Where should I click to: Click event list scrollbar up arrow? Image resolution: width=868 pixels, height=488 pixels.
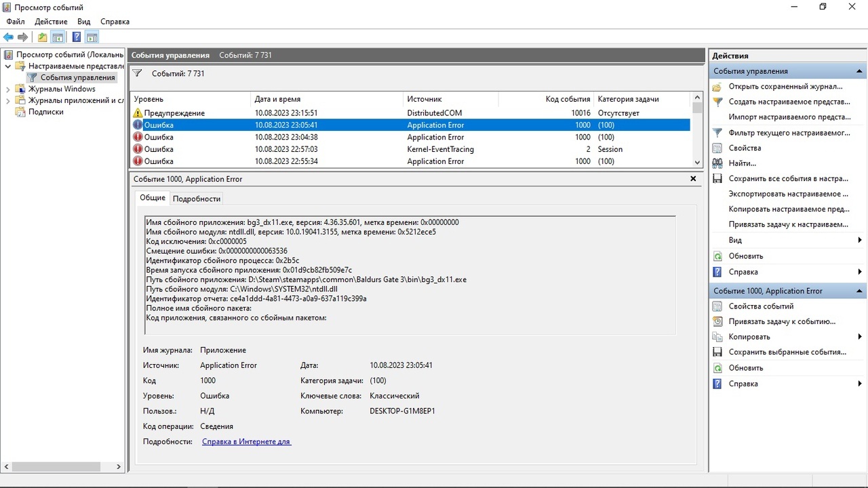[697, 98]
